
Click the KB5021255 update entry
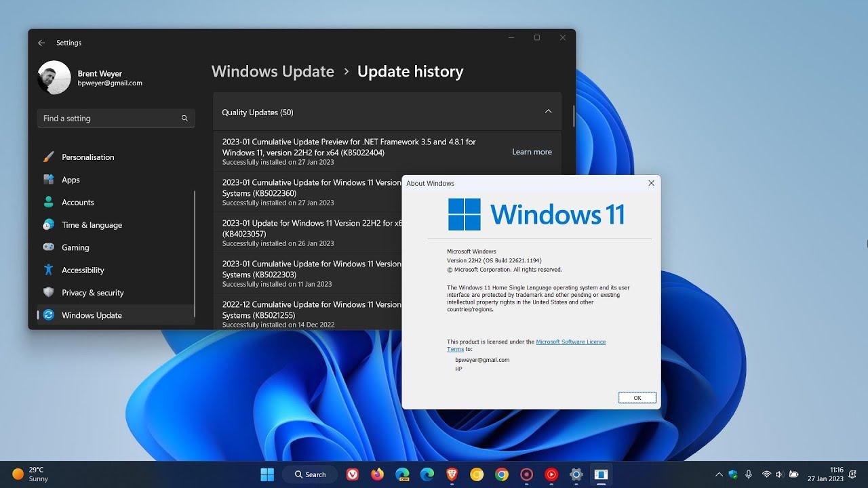pos(312,314)
